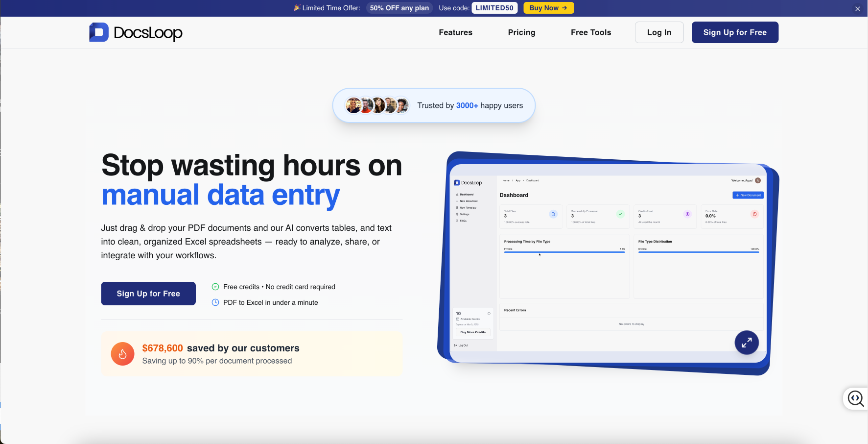The image size is (868, 444).
Task: Click the green checkmark beside Free credits
Action: click(x=215, y=287)
